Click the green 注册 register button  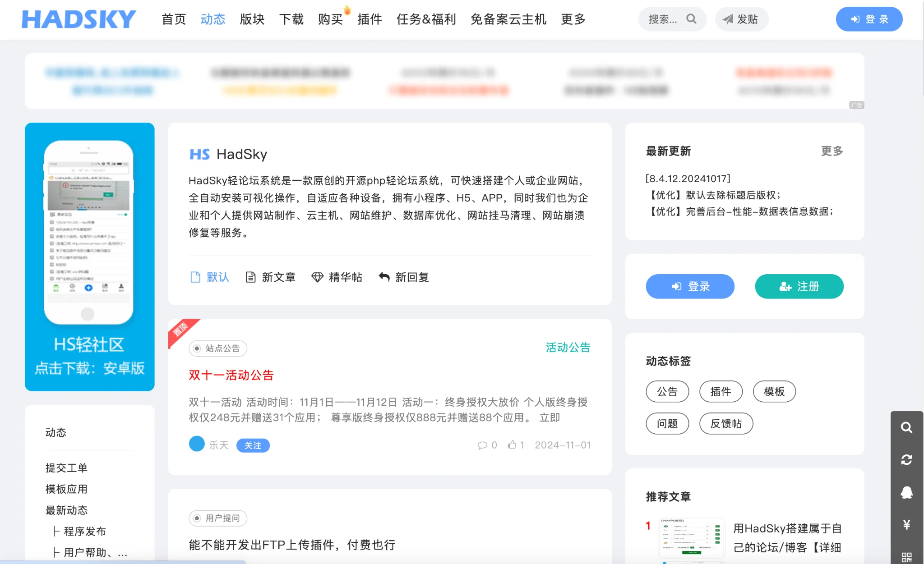(799, 286)
